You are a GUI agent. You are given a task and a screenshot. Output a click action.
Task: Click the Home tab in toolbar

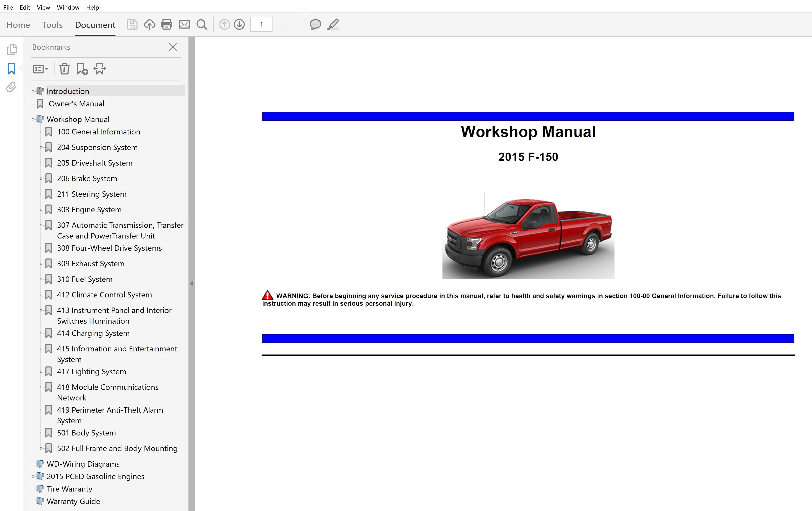(x=18, y=25)
